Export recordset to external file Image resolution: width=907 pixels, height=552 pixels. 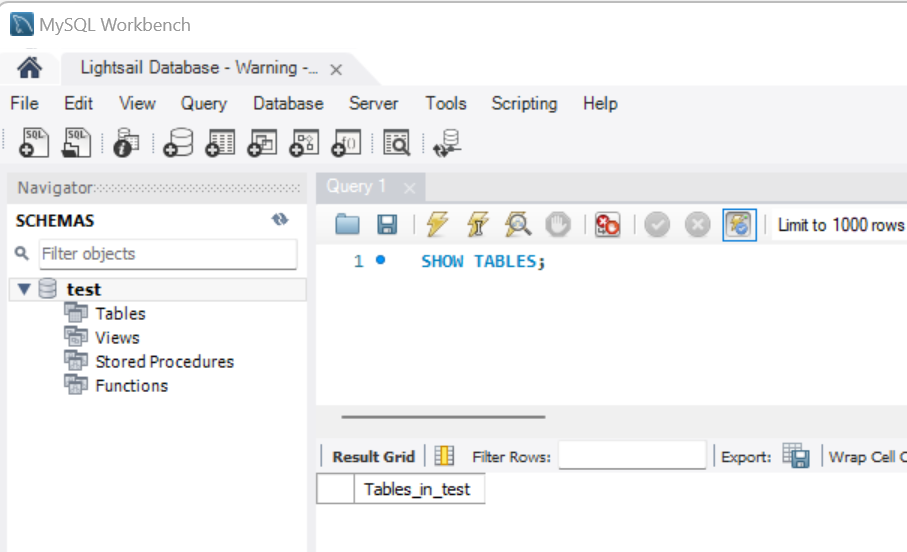click(x=795, y=455)
